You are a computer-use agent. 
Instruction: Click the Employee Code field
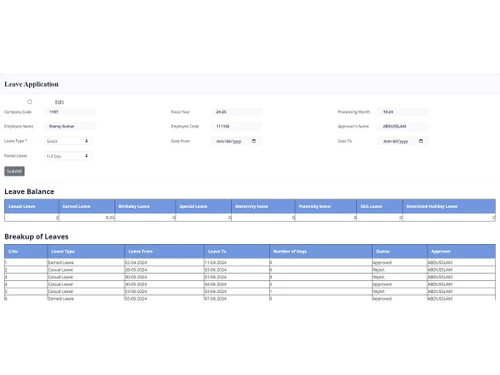(236, 126)
